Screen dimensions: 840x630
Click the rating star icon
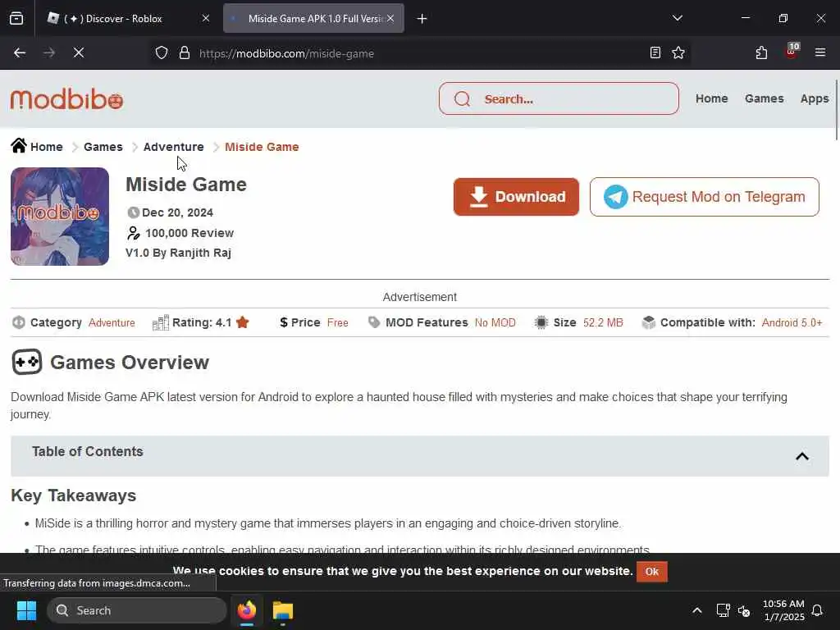pyautogui.click(x=243, y=322)
